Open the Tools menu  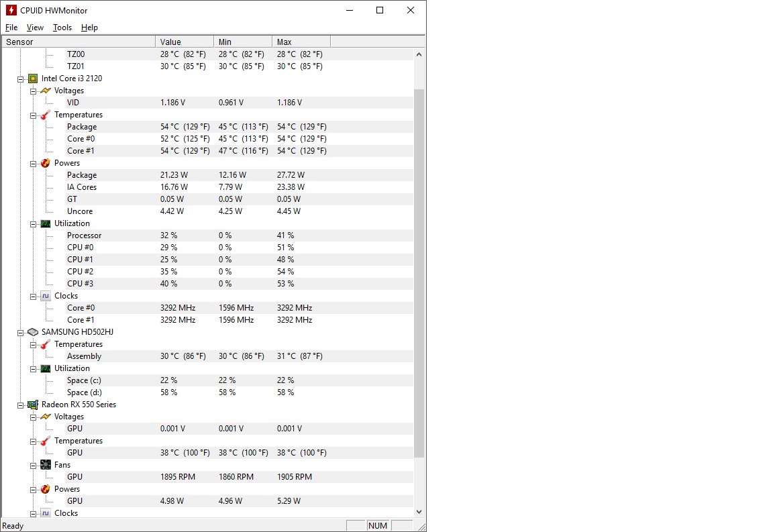coord(62,28)
